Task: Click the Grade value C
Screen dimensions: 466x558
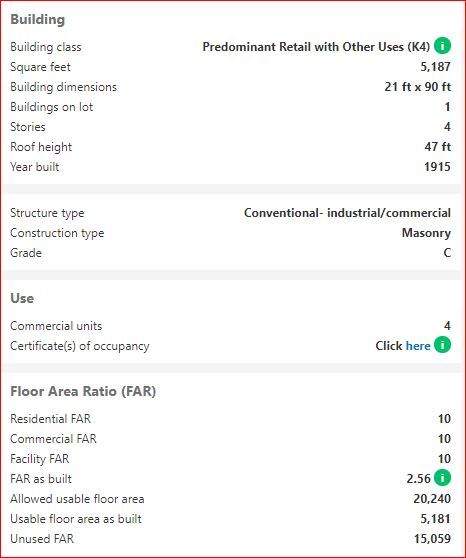Action: 447,253
